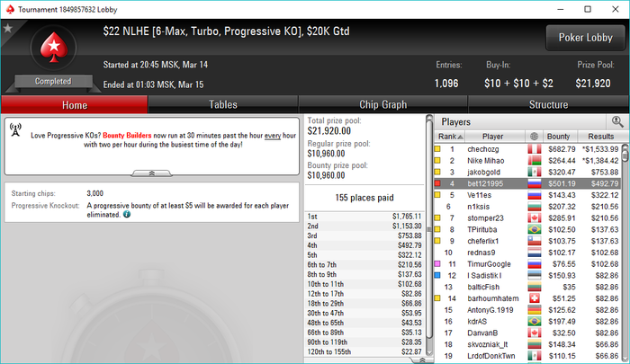
Task: Click the PokerStars spade logo
Action: (x=53, y=48)
